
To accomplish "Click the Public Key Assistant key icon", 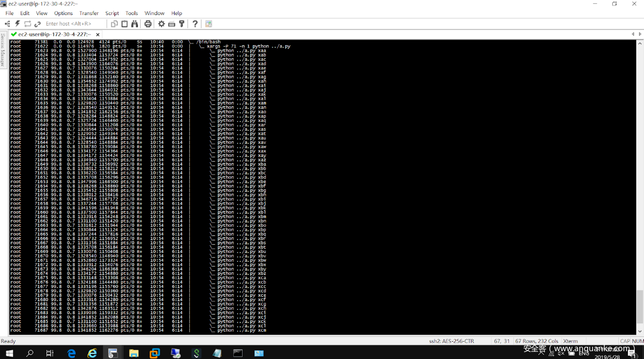I will point(182,24).
